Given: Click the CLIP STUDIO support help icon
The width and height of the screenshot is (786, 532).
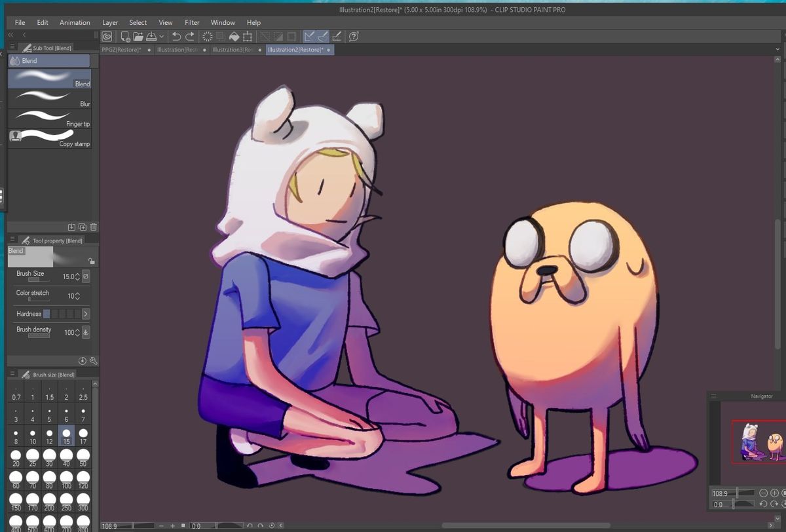Looking at the screenshot, I should coord(354,37).
